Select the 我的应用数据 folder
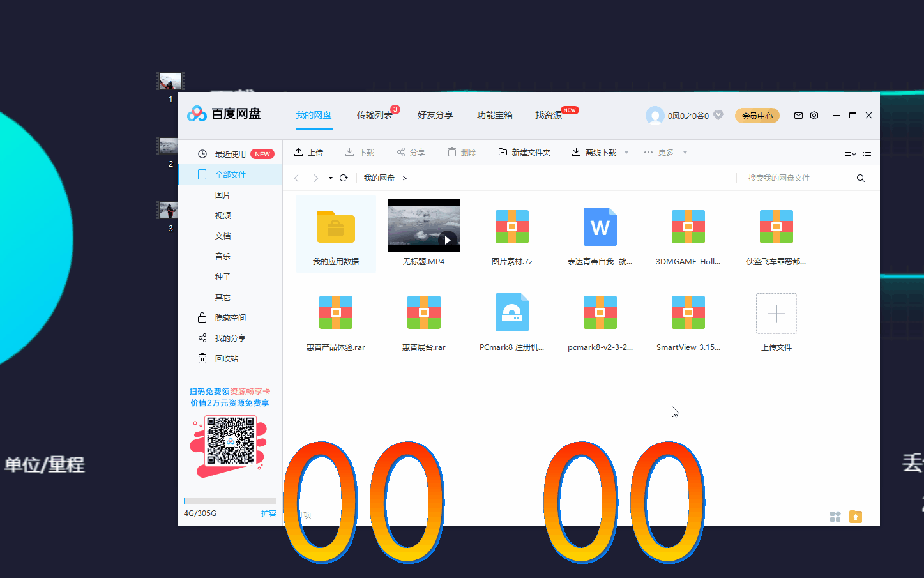Viewport: 924px width, 578px height. click(336, 234)
